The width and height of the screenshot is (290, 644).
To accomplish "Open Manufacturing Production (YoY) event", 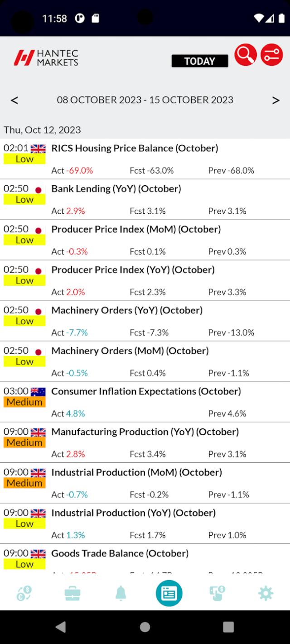I will point(145,442).
